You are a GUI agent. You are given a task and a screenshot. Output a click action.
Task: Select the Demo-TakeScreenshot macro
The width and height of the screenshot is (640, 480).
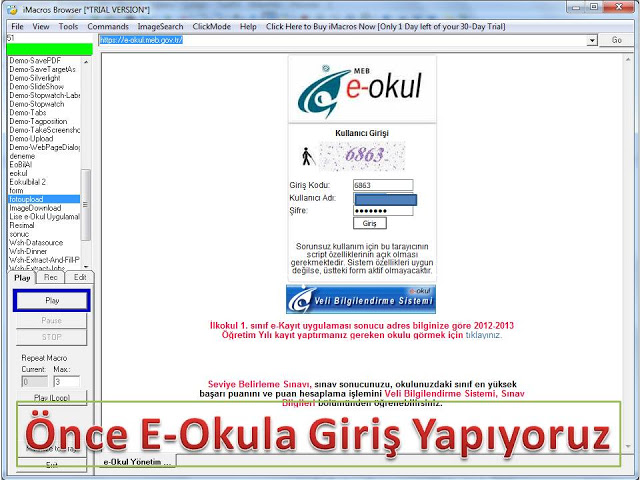[x=44, y=130]
